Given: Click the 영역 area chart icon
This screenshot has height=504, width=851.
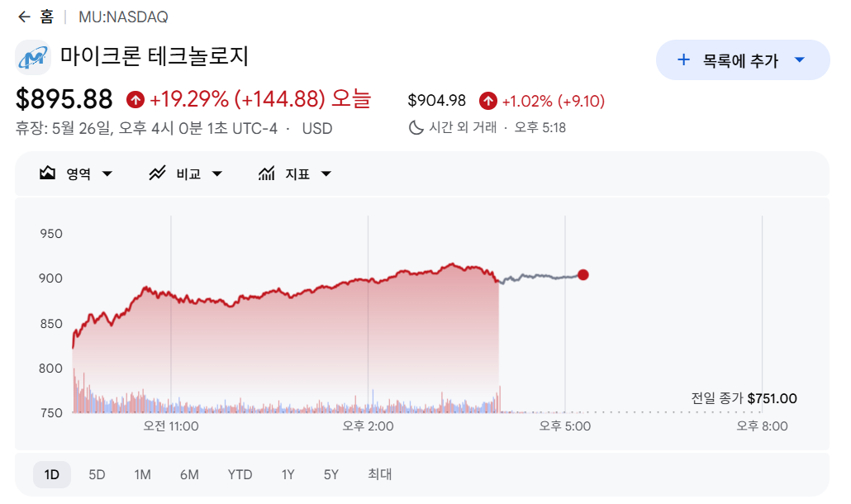Looking at the screenshot, I should pyautogui.click(x=48, y=173).
